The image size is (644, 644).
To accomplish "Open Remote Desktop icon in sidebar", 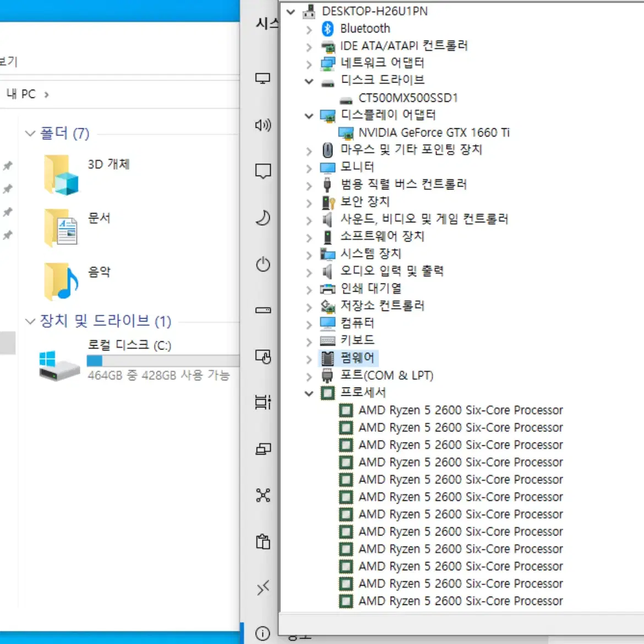I will tap(263, 588).
